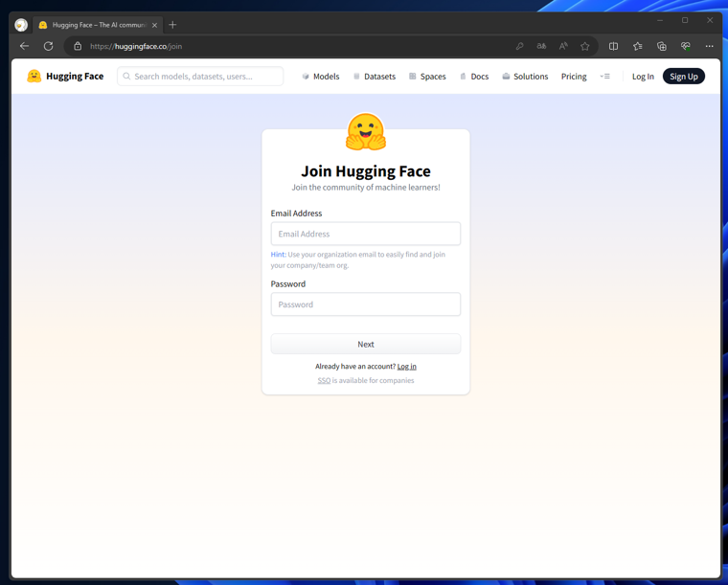Add page to favorites star icon
This screenshot has width=728, height=585.
tap(585, 46)
